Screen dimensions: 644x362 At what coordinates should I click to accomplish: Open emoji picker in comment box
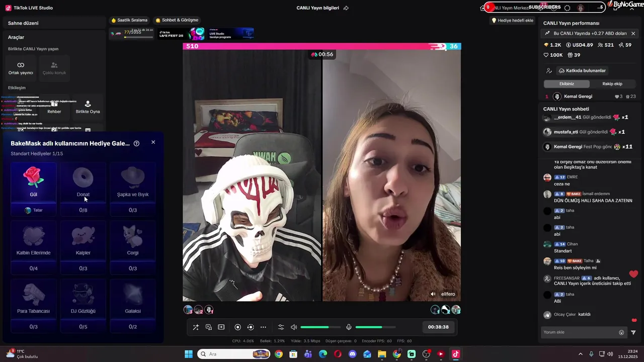(621, 332)
